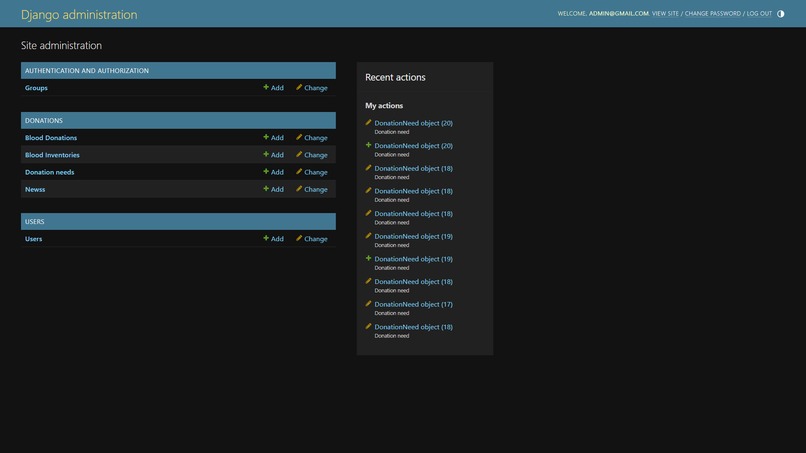Click Change for Donation needs
Image resolution: width=806 pixels, height=453 pixels.
(312, 172)
